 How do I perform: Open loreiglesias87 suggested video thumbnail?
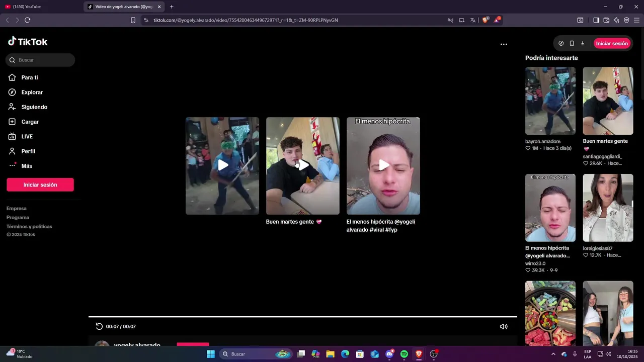(608, 208)
